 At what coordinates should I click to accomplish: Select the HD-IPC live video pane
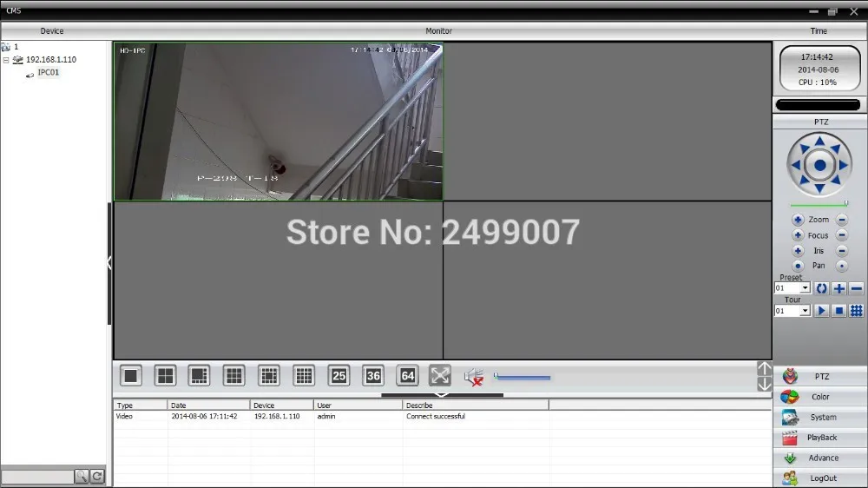point(279,122)
